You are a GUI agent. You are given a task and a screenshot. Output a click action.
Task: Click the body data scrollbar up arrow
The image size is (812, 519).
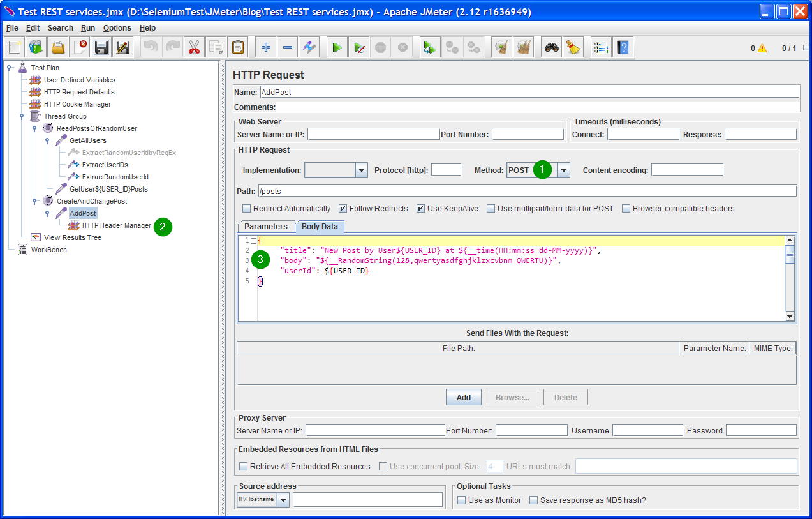click(790, 240)
